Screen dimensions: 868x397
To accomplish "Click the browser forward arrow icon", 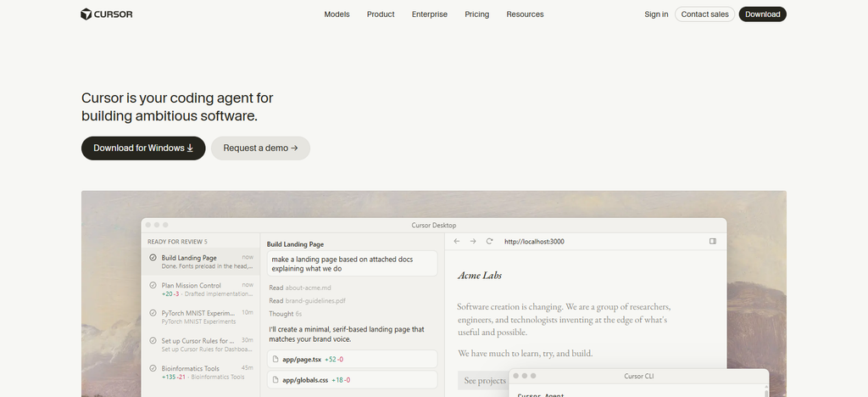I will (x=473, y=242).
